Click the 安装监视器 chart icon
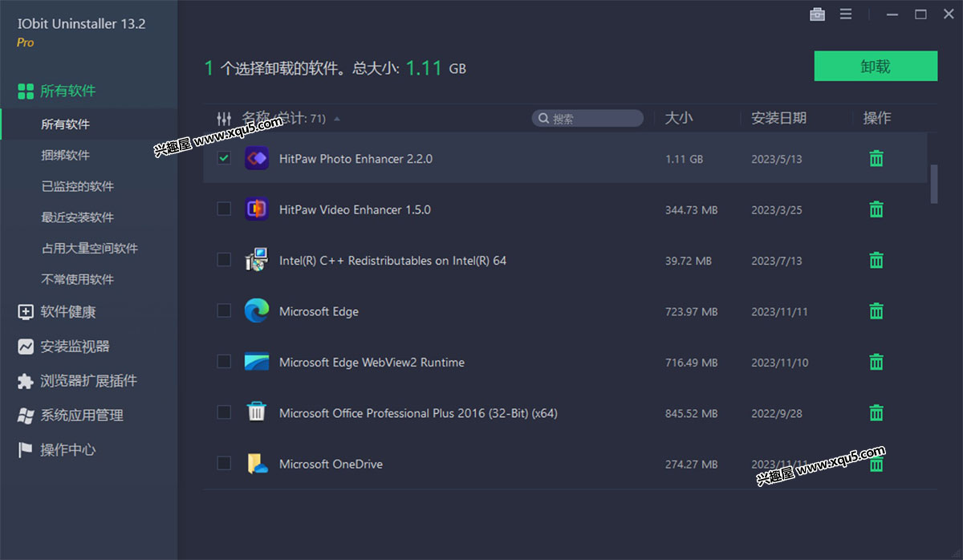Image resolution: width=963 pixels, height=560 pixels. click(26, 347)
